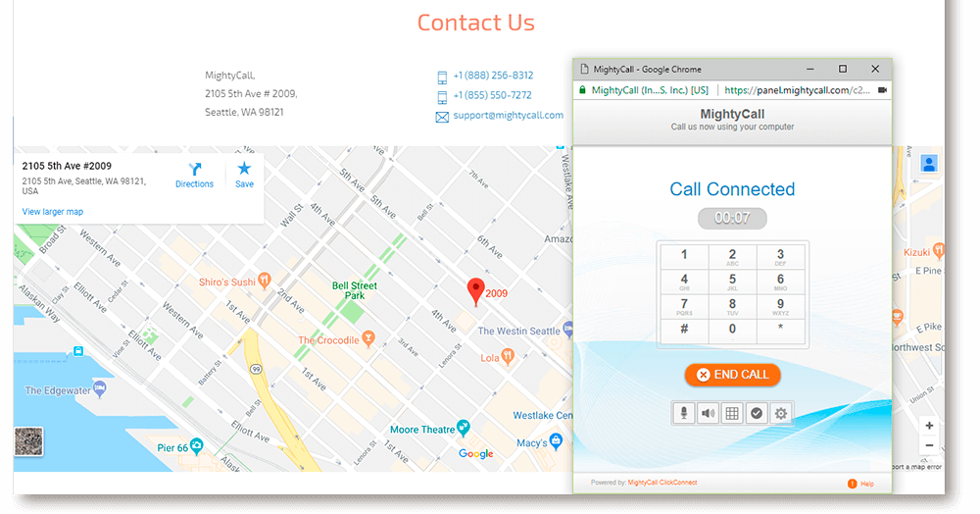Click Moore Theatre map marker
The image size is (980, 514).
(x=464, y=428)
